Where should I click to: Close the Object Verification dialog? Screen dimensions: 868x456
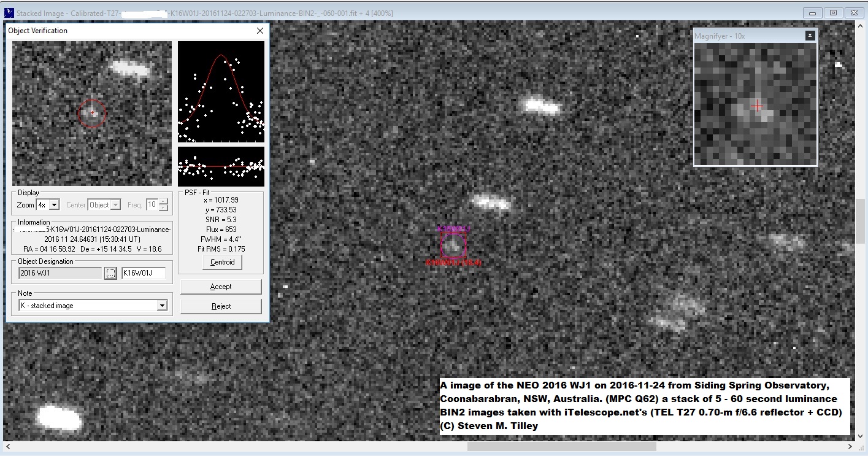(x=259, y=30)
